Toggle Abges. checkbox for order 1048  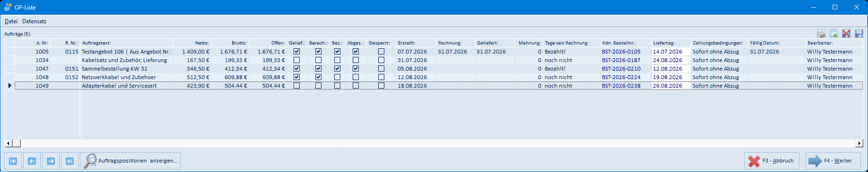pyautogui.click(x=356, y=77)
